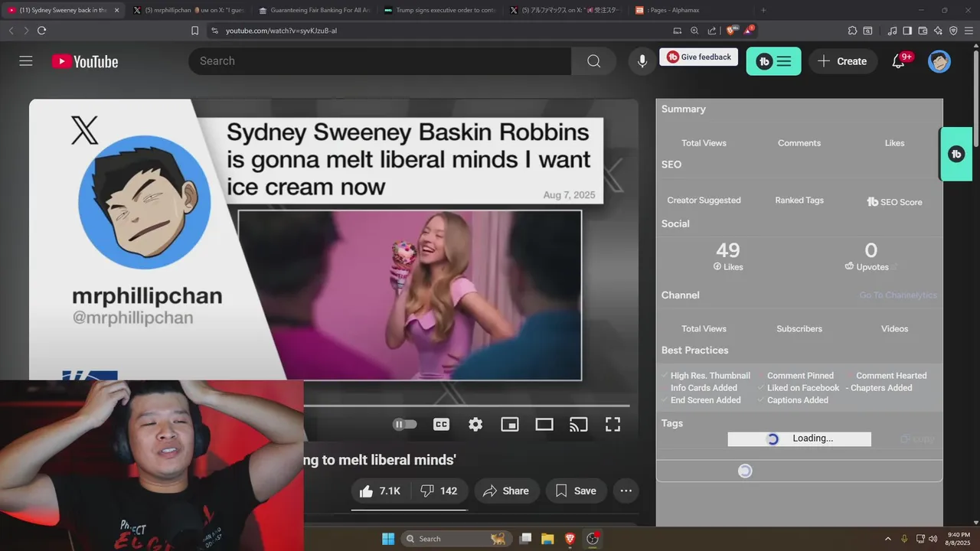Open account avatar menu

[x=939, y=61]
